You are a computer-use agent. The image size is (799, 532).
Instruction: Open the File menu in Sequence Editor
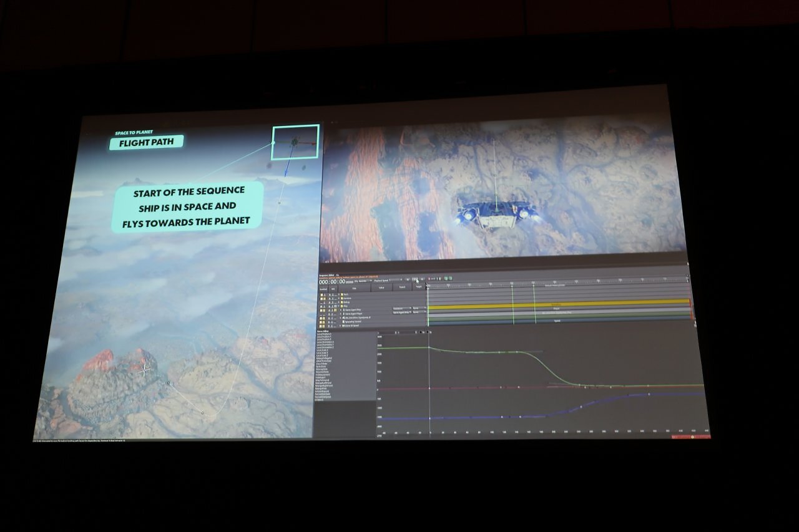(x=338, y=274)
